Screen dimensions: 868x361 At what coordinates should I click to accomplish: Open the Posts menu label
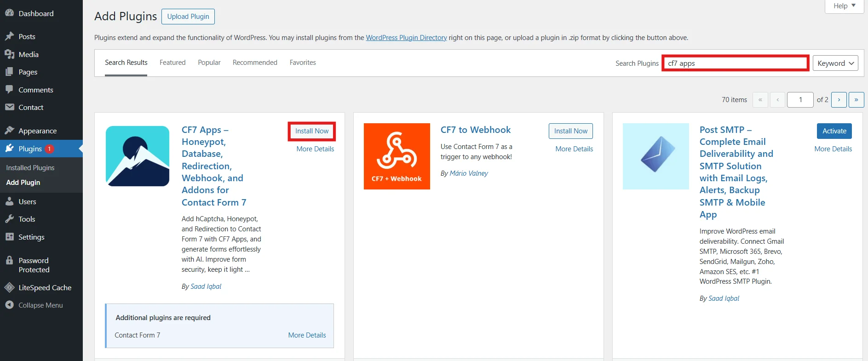click(x=27, y=36)
